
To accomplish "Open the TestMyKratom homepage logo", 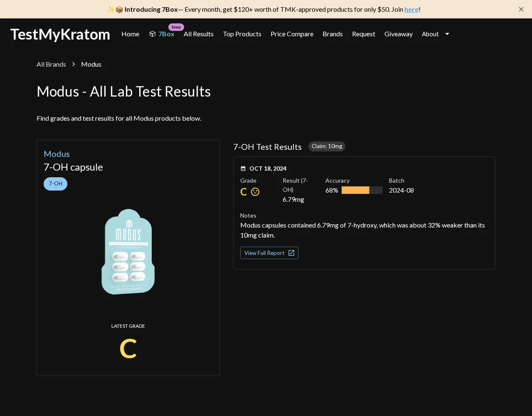I will point(60,34).
